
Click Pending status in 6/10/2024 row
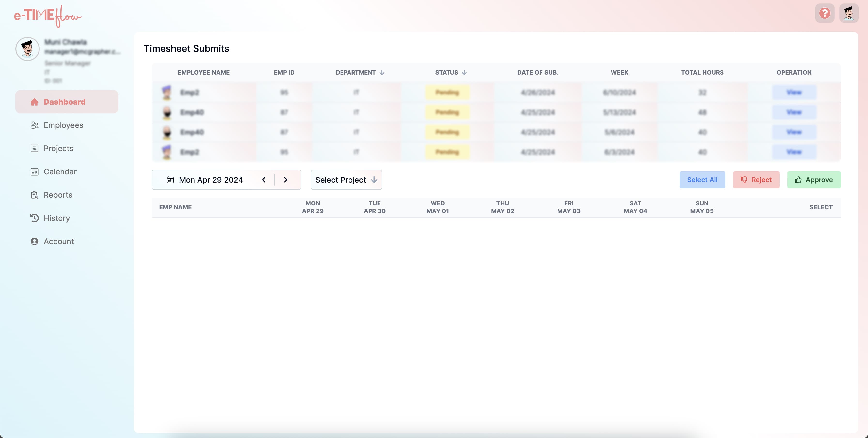[447, 92]
